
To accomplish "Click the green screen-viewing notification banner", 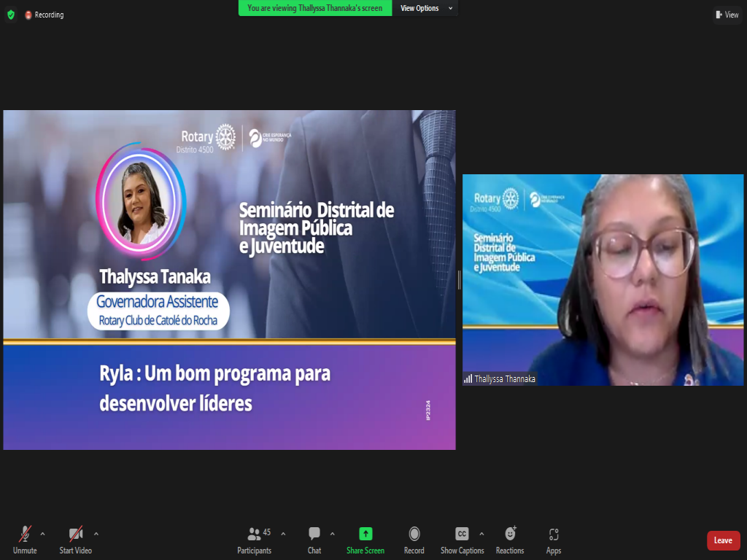I will coord(314,8).
